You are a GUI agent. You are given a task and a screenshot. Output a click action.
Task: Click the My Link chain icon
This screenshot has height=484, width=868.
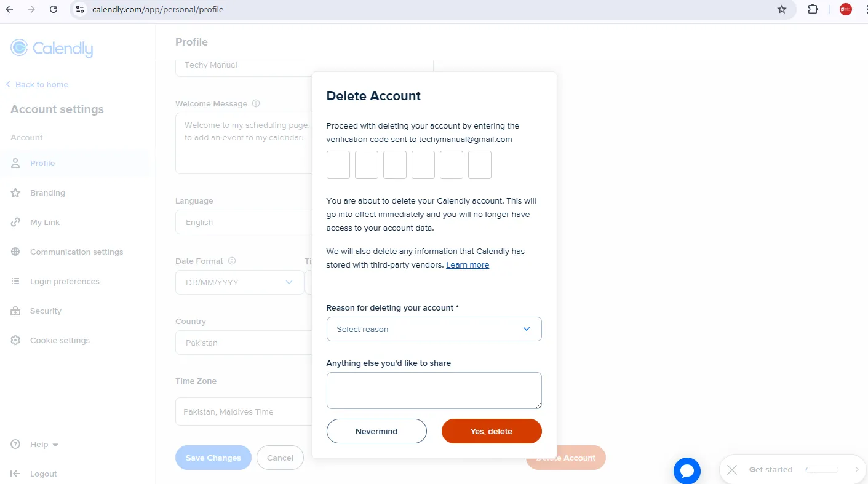pyautogui.click(x=15, y=222)
